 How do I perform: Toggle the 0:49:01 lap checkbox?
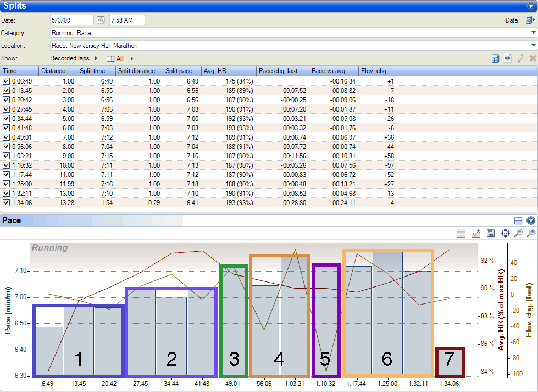click(x=6, y=137)
